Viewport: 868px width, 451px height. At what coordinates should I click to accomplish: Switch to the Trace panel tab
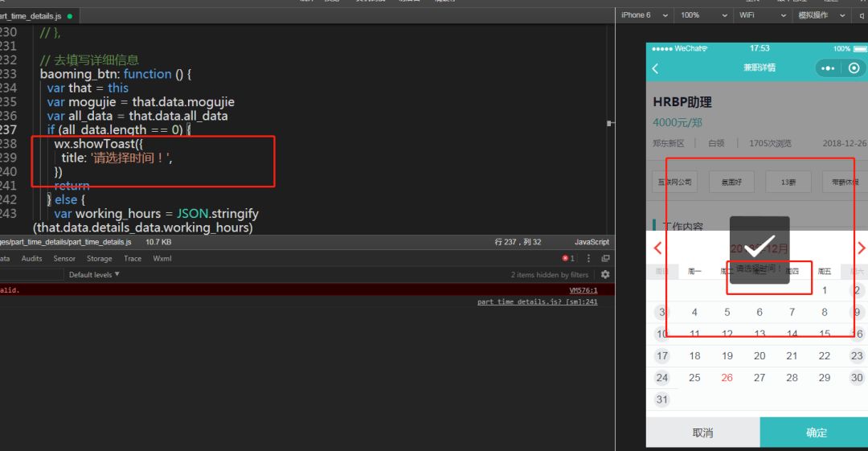pyautogui.click(x=133, y=259)
